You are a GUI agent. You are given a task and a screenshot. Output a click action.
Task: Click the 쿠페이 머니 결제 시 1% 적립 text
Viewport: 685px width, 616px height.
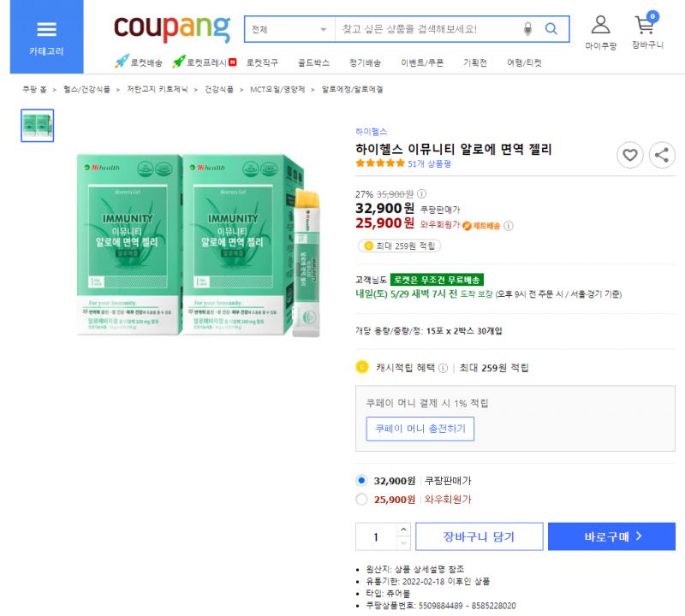coord(426,403)
